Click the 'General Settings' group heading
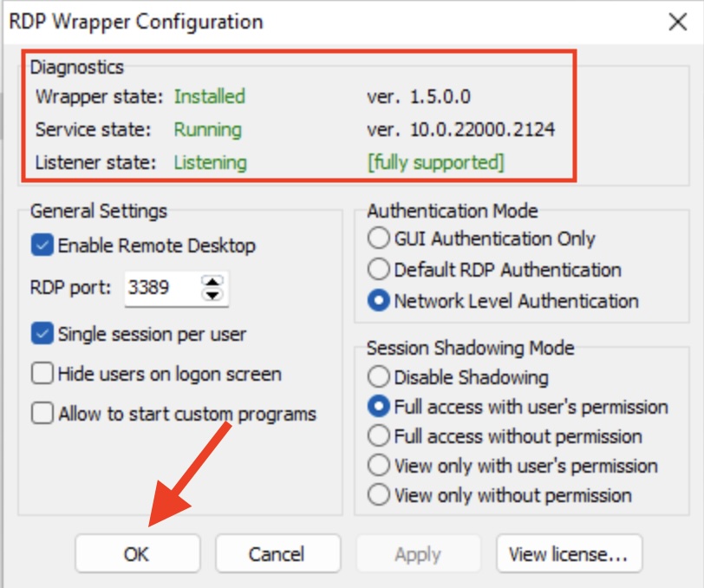The height and width of the screenshot is (588, 704). pos(98,211)
